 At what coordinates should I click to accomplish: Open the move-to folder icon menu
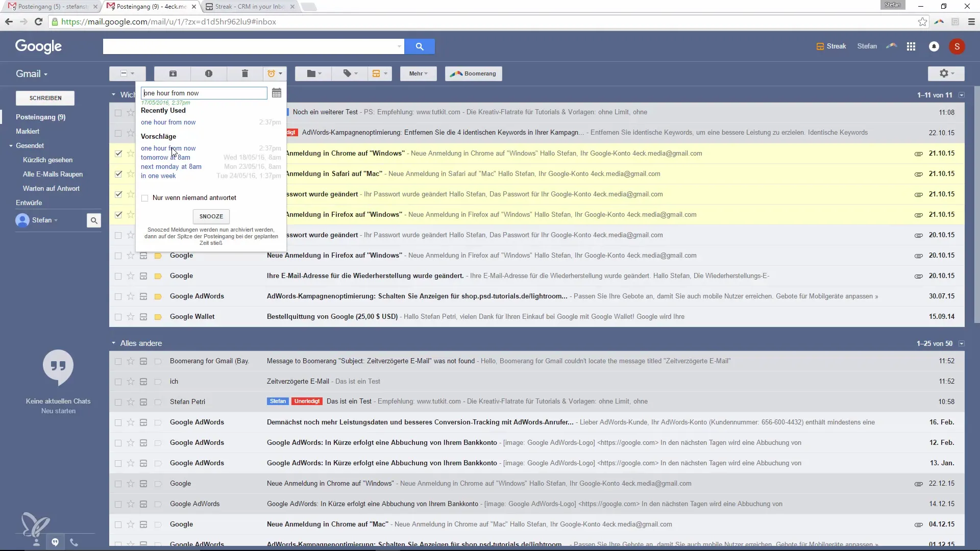[313, 73]
